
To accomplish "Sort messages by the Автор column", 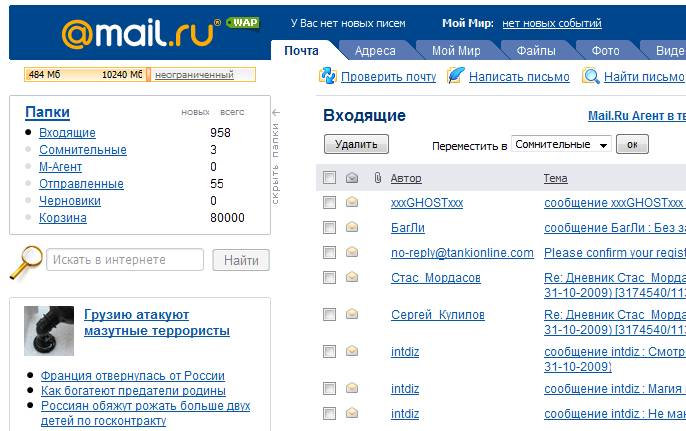I will (406, 179).
